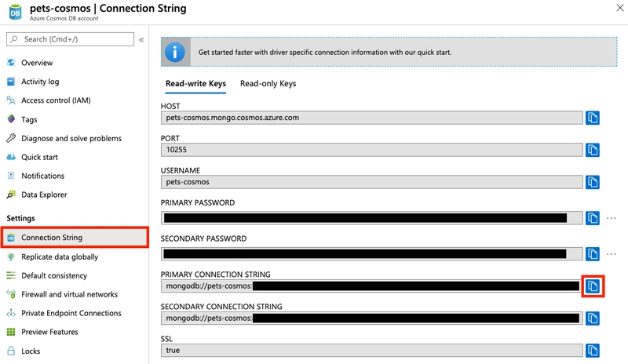Click the Firewall and virtual networks icon
628x364 pixels.
point(11,294)
